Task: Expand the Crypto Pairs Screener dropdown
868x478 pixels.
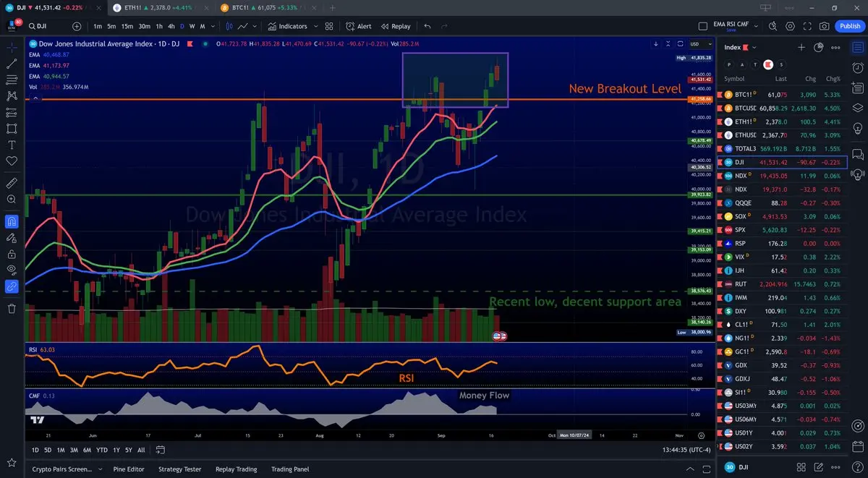Action: (100, 469)
